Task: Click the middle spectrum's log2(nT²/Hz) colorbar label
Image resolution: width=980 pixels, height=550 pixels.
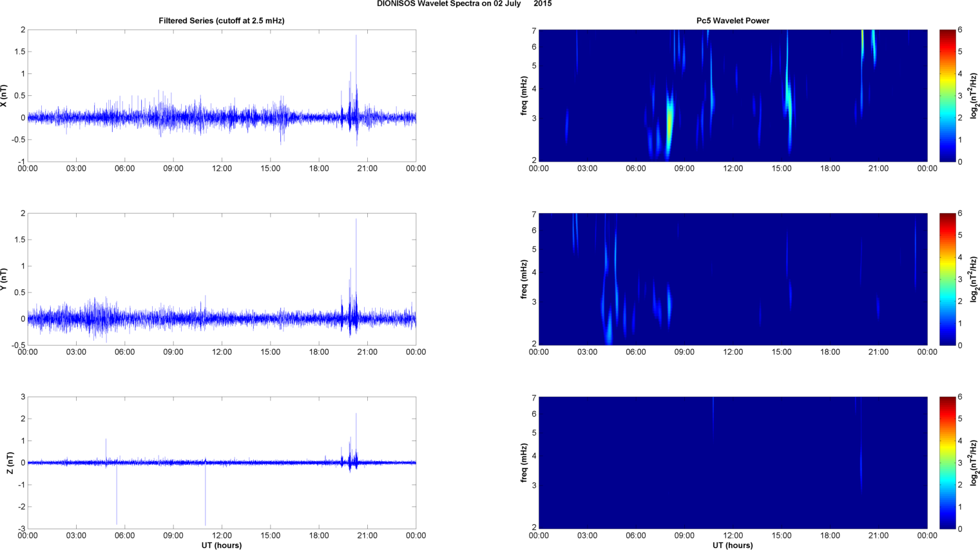Action: [x=975, y=280]
